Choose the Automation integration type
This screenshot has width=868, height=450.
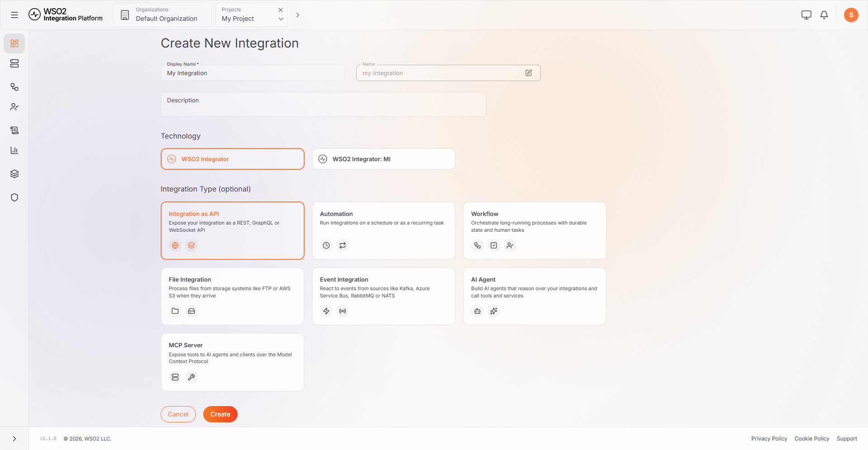(384, 230)
